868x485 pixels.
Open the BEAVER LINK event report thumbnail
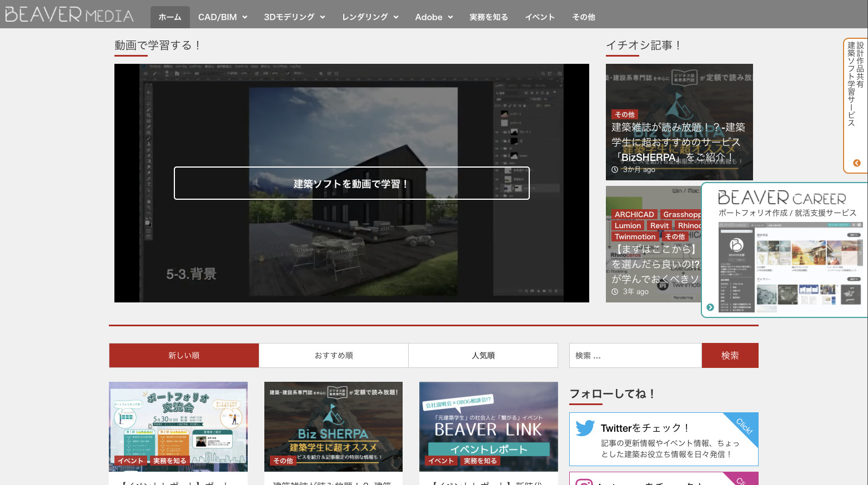489,427
